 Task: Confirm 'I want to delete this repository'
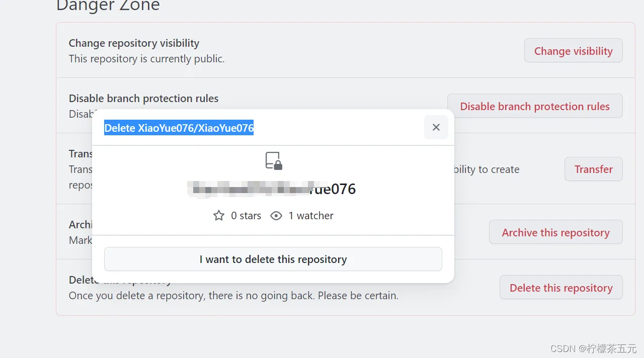(273, 259)
